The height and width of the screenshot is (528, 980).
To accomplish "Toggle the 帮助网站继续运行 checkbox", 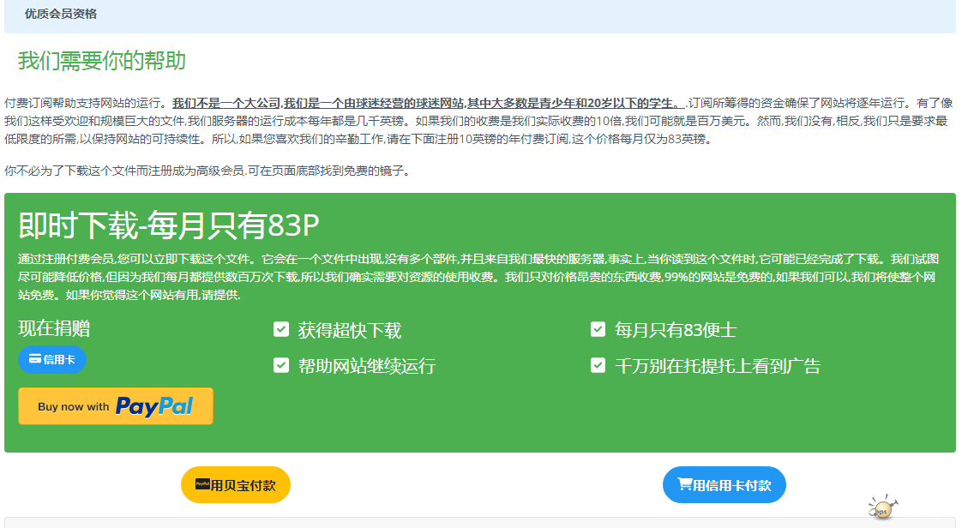I will (x=281, y=365).
